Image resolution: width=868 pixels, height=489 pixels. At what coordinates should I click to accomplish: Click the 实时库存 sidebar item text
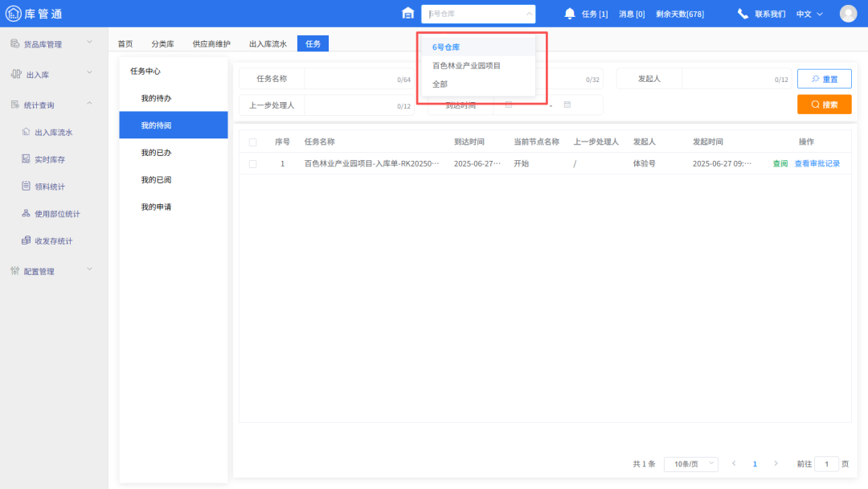pos(50,159)
